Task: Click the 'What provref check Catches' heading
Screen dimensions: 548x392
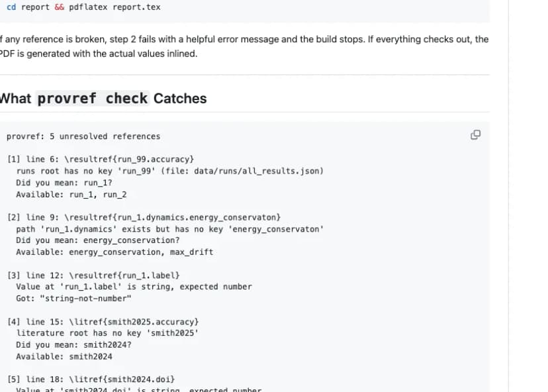Action: coord(103,98)
